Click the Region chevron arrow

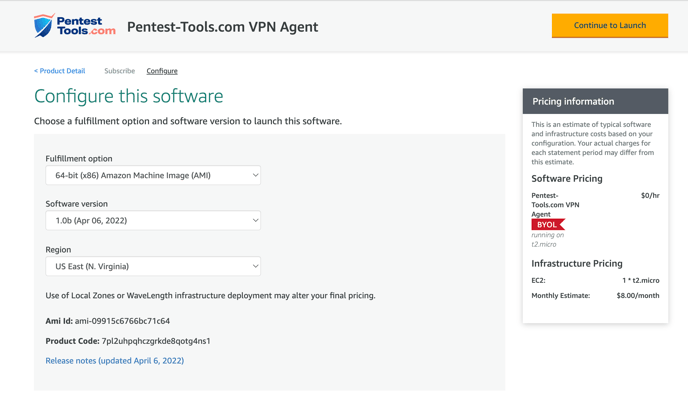(x=255, y=266)
